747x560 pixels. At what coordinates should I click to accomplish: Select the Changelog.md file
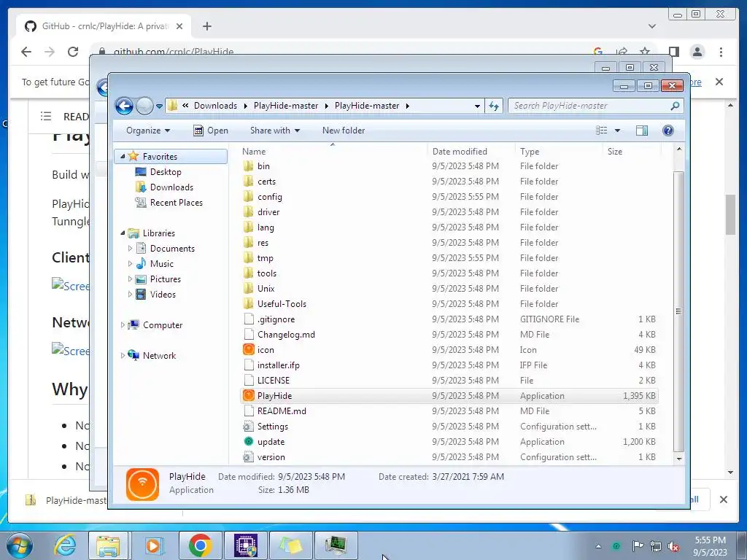[286, 334]
